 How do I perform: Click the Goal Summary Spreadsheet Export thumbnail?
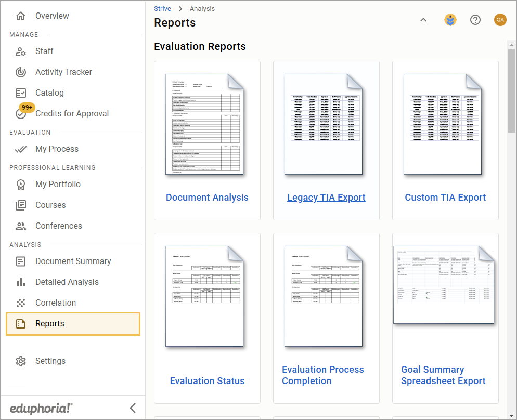coord(445,285)
